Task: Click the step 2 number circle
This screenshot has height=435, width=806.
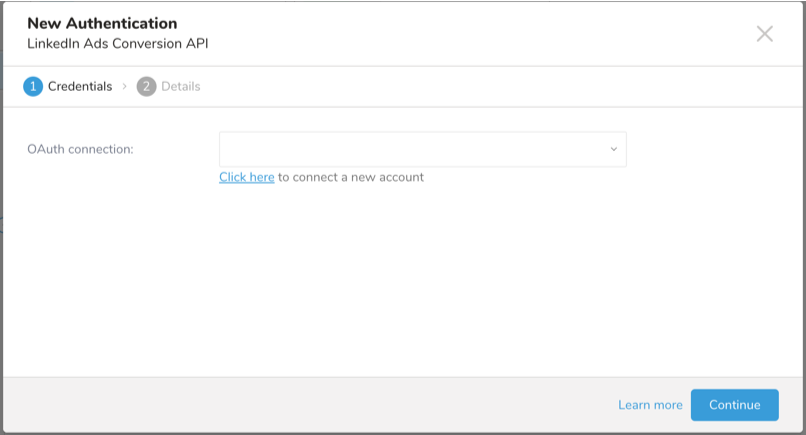Action: point(147,87)
